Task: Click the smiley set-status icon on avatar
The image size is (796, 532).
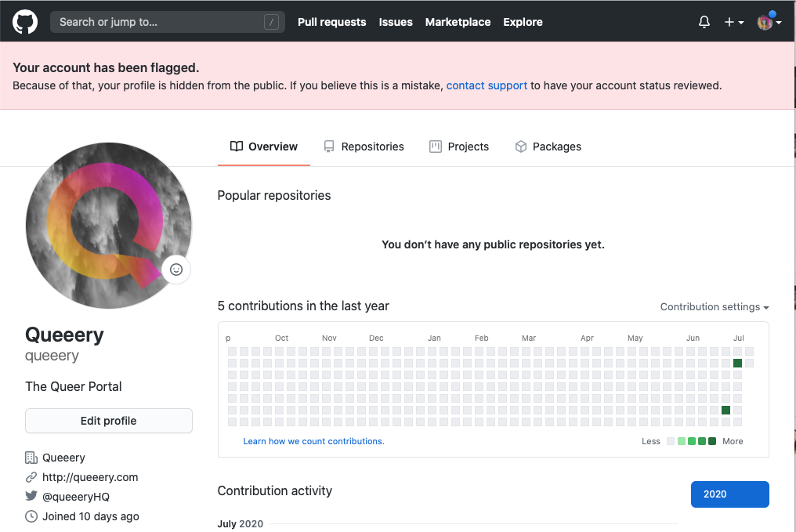Action: pos(176,270)
